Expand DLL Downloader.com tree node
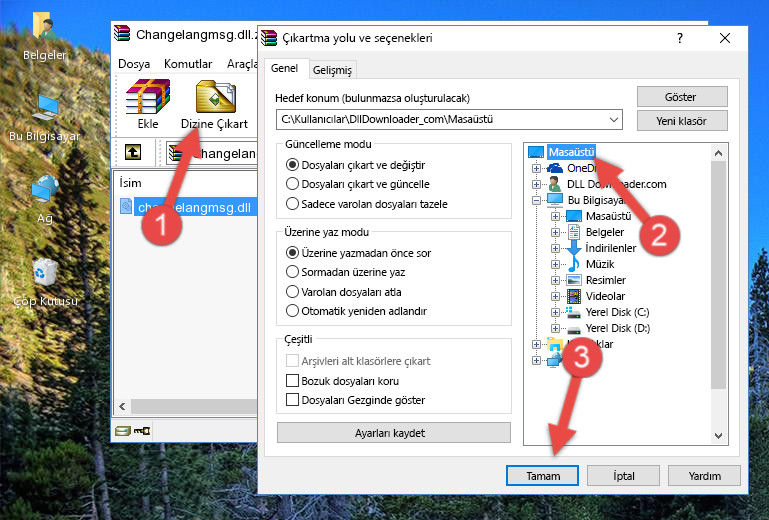769x520 pixels. pos(536,184)
